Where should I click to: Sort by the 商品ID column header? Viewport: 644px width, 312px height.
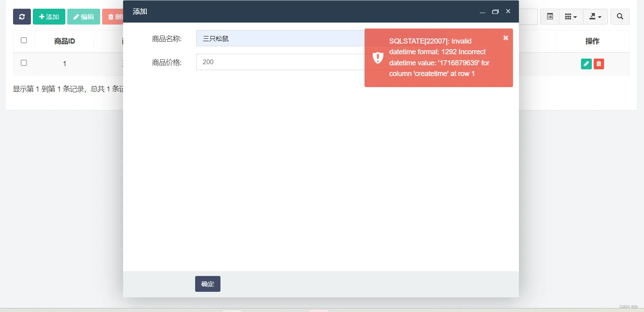pyautogui.click(x=65, y=41)
